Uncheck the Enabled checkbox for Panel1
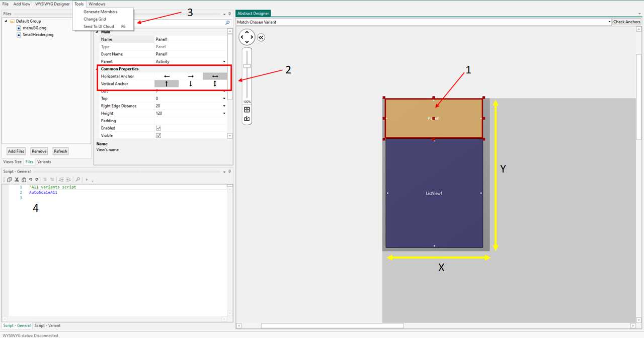Image resolution: width=644 pixels, height=338 pixels. [x=158, y=128]
